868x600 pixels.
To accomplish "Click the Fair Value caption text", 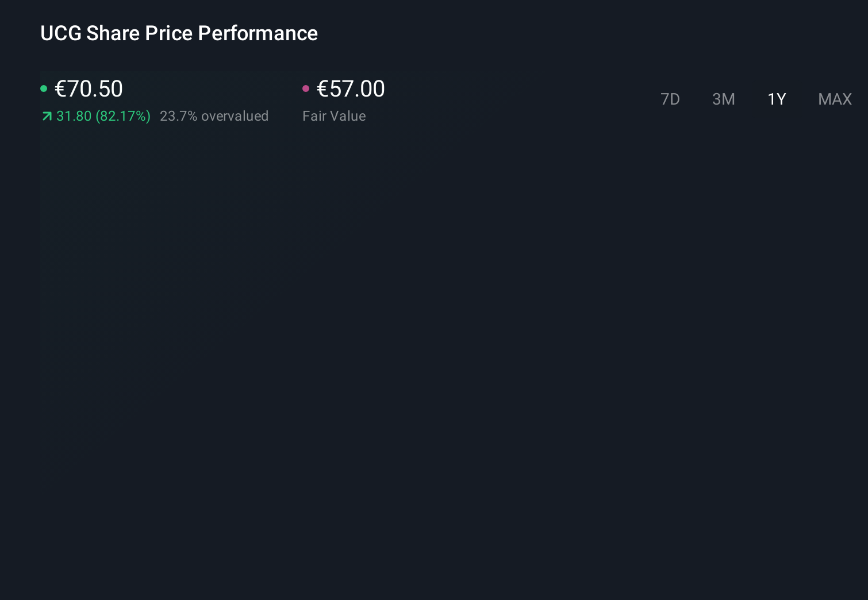I will (x=334, y=116).
